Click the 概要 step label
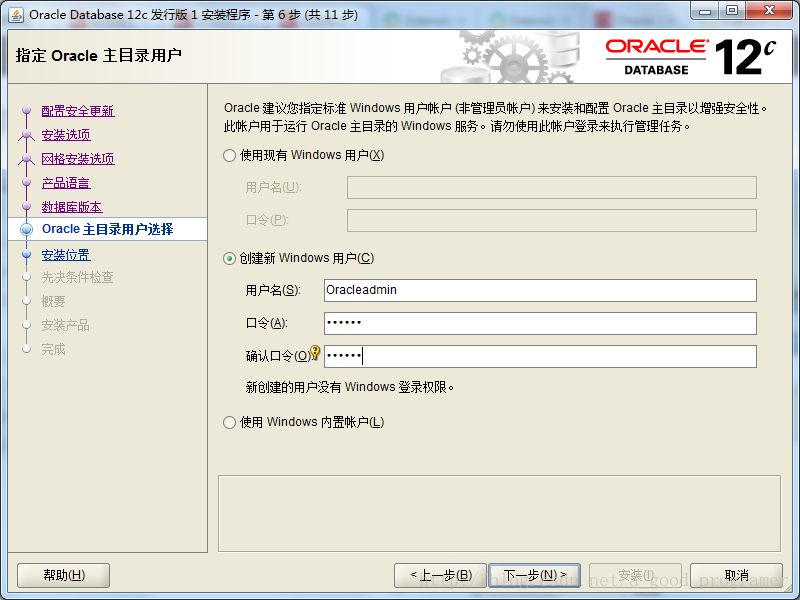This screenshot has width=800, height=600. 54,301
